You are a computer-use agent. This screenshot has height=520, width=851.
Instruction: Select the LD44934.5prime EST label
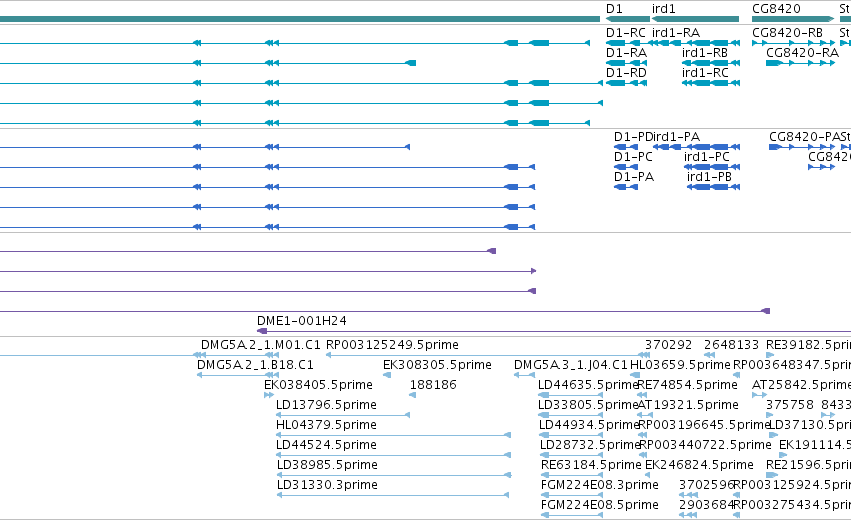point(589,425)
